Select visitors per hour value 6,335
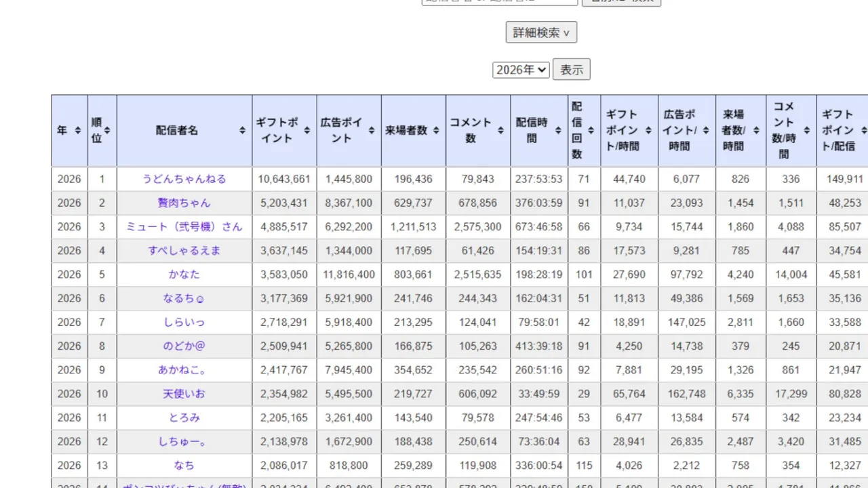The height and width of the screenshot is (488, 868). tap(741, 394)
